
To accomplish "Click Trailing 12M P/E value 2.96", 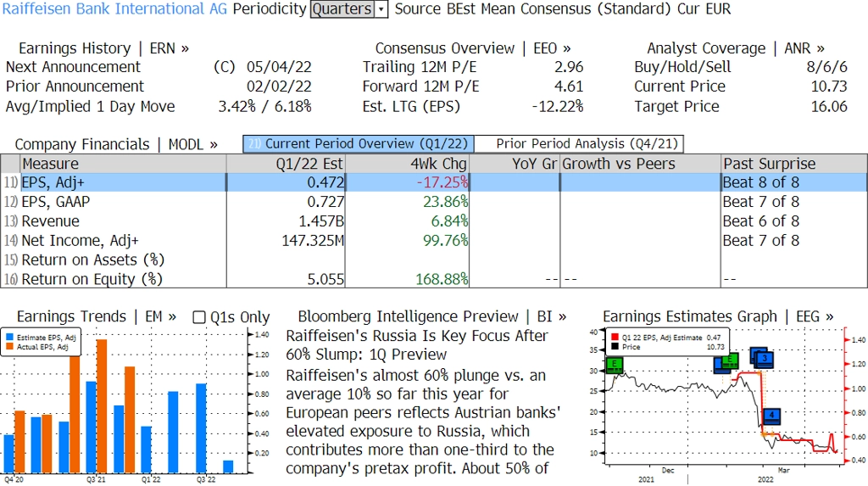I will [569, 67].
